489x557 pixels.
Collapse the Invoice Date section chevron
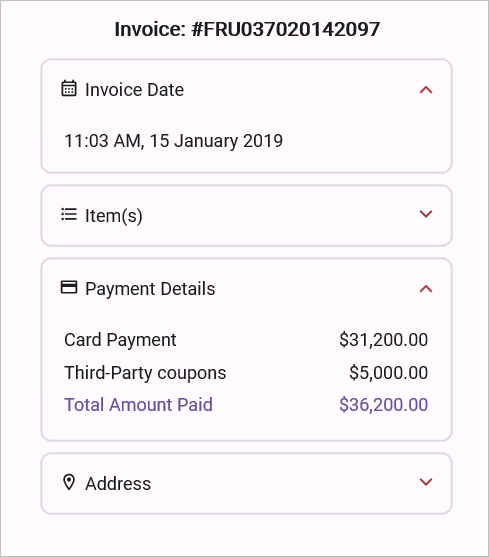coord(426,90)
